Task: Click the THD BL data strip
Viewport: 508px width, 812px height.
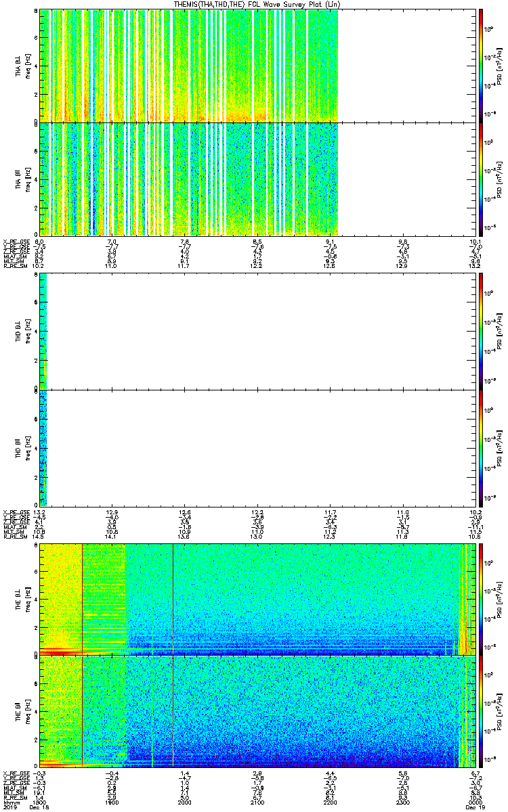Action: pyautogui.click(x=43, y=332)
